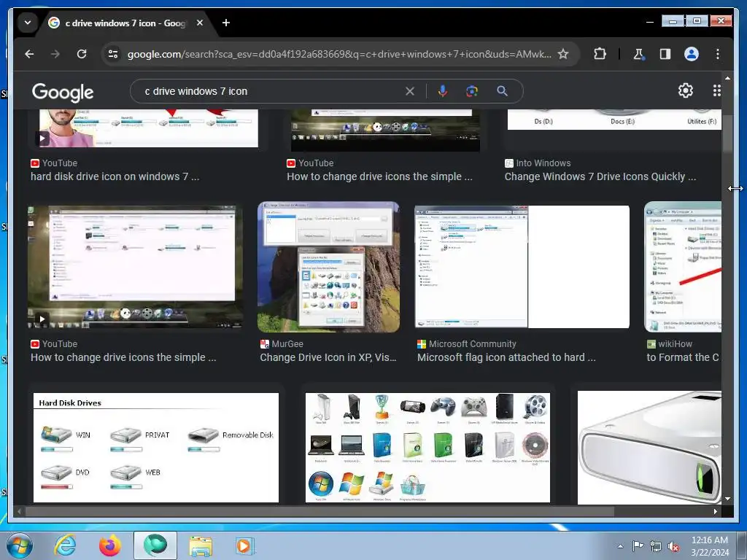The height and width of the screenshot is (560, 747).
Task: Open the Hard Disk Drives thumbnail
Action: pyautogui.click(x=156, y=447)
